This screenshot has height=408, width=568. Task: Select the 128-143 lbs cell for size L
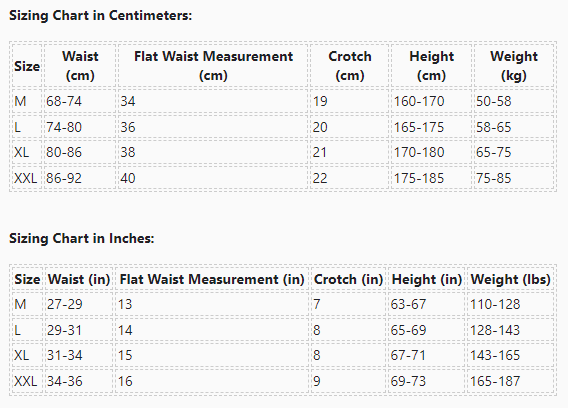click(x=510, y=330)
